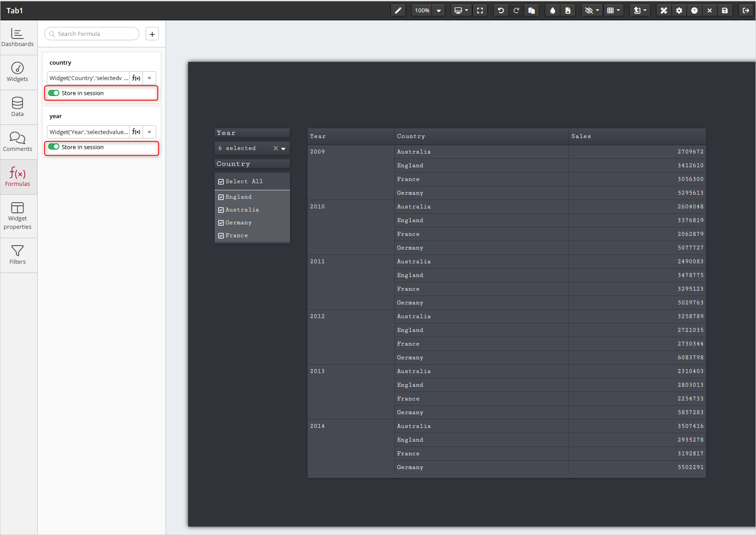Open the Filters panel
Screen dimensions: 756x535
[x=18, y=255]
